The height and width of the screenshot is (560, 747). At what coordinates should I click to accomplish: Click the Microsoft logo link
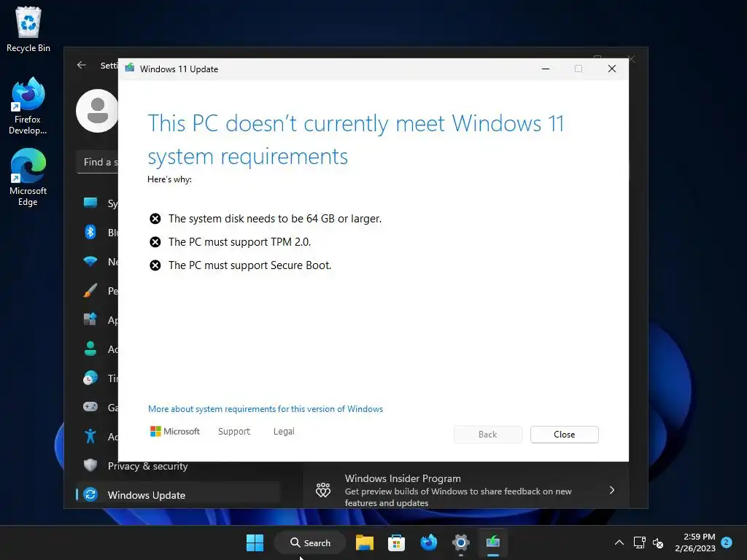click(x=175, y=432)
